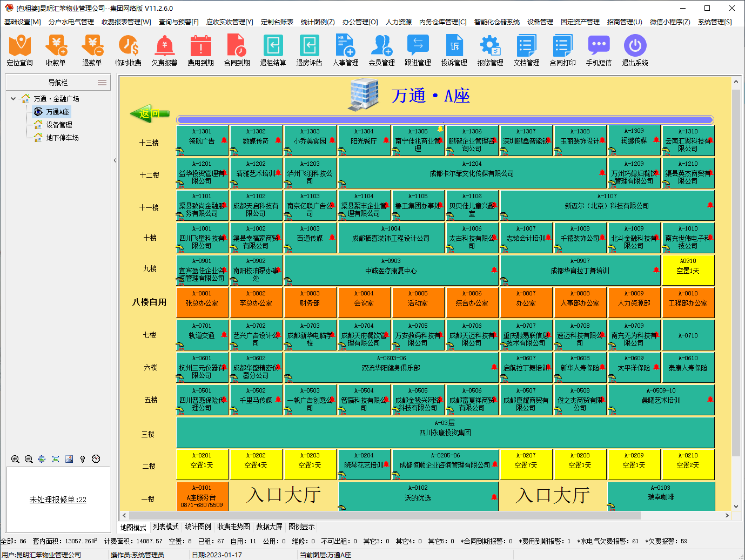Image resolution: width=745 pixels, height=560 pixels.
Task: Collapse the 万通·金融广场 tree node
Action: click(x=13, y=99)
